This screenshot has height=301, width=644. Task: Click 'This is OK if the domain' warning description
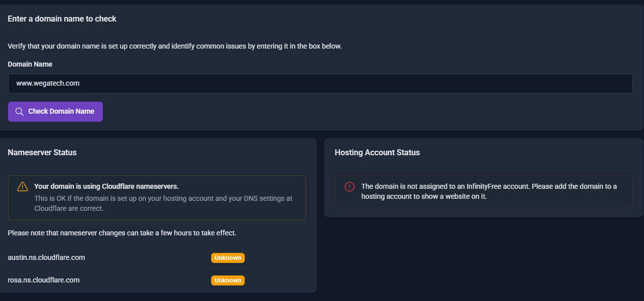pyautogui.click(x=163, y=203)
